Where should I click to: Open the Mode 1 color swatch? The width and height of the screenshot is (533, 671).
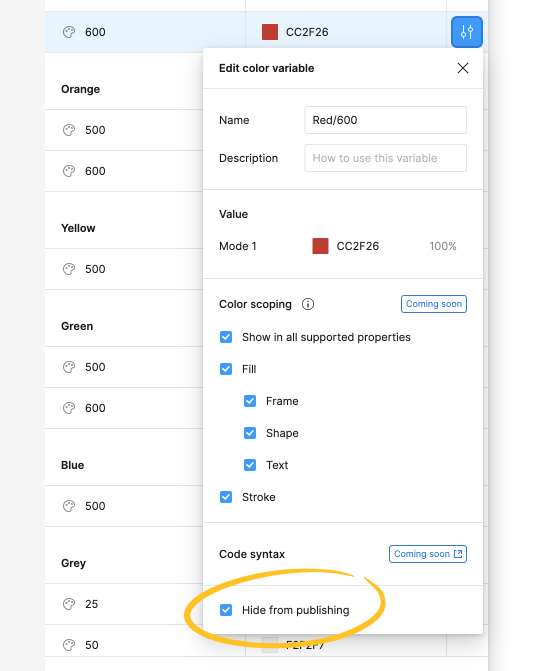(320, 246)
